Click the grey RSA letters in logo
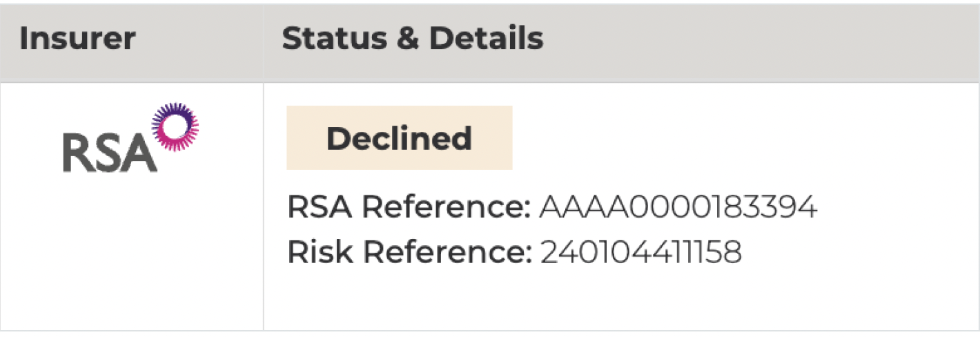 click(x=106, y=153)
